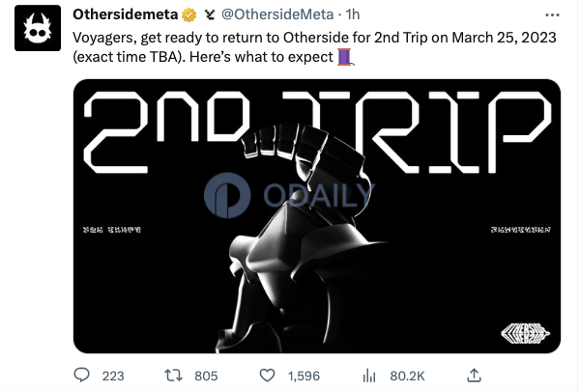Like the tweet with heart icon
This screenshot has height=392, width=580.
pyautogui.click(x=267, y=376)
